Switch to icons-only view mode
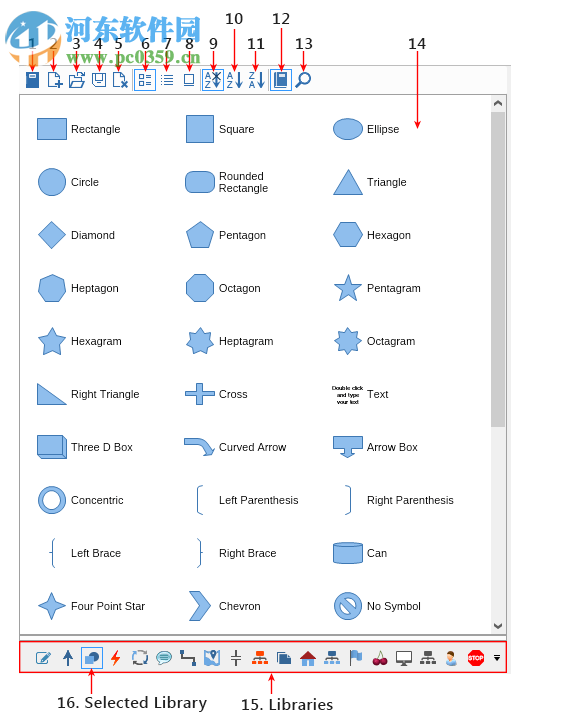Image resolution: width=567 pixels, height=726 pixels. click(189, 80)
